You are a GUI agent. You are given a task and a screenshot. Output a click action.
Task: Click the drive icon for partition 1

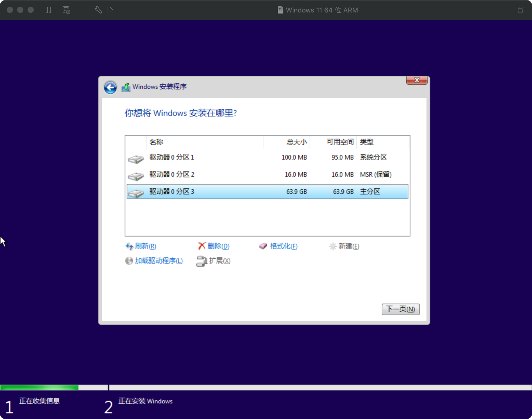(136, 159)
